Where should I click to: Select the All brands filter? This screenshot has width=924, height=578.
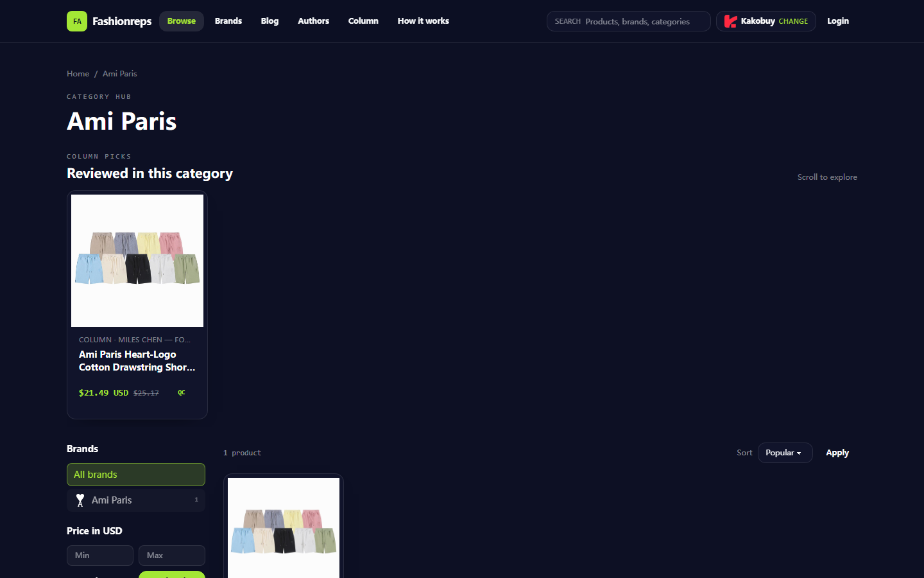tap(136, 475)
